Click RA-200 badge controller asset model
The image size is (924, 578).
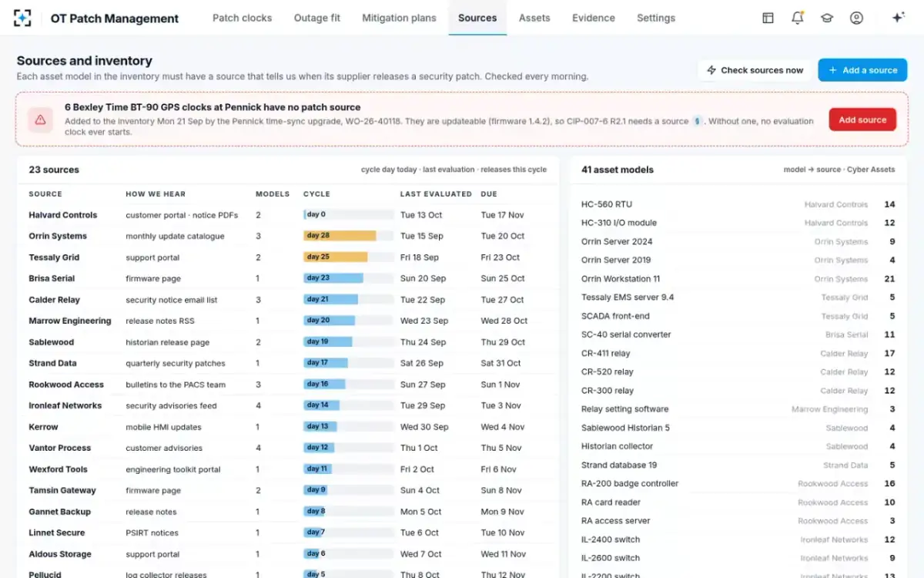pos(630,484)
